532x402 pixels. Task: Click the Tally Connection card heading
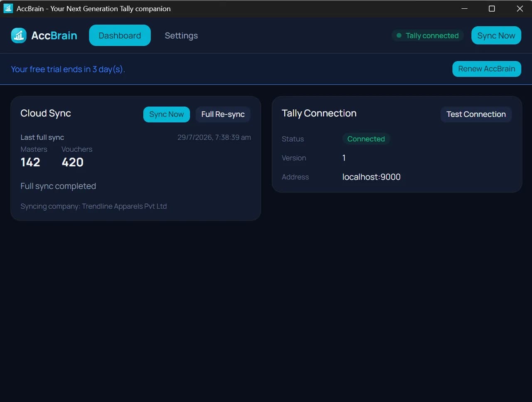(x=319, y=113)
